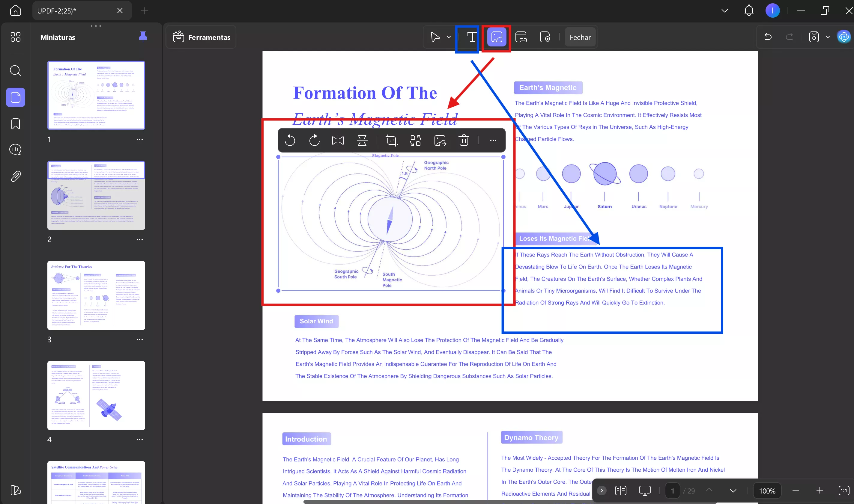Viewport: 854px width, 504px height.
Task: Redo the last action
Action: (790, 37)
